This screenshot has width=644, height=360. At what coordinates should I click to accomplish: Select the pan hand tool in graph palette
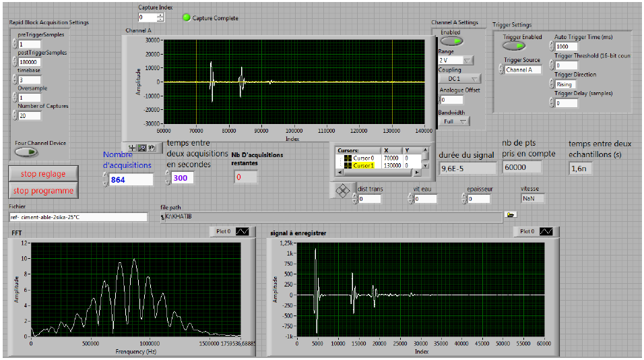point(152,148)
